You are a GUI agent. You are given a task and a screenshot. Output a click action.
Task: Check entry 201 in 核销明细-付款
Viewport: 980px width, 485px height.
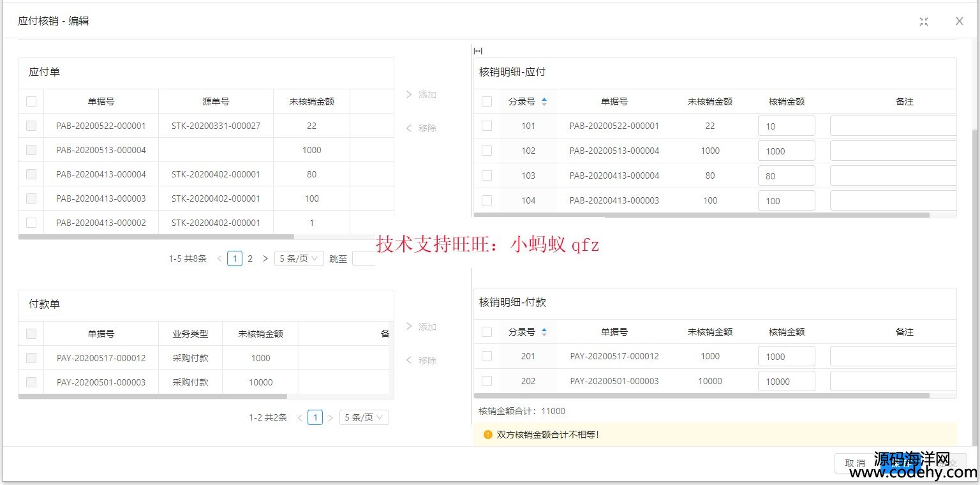click(487, 356)
